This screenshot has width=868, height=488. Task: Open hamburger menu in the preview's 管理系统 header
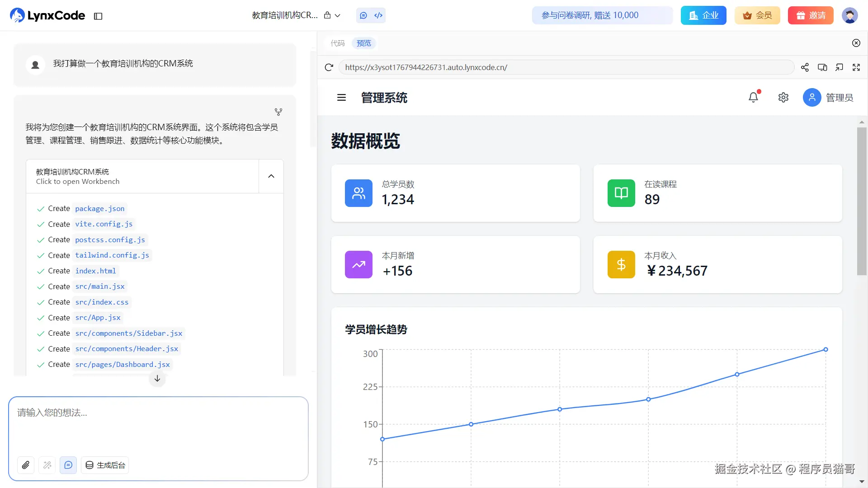tap(341, 98)
